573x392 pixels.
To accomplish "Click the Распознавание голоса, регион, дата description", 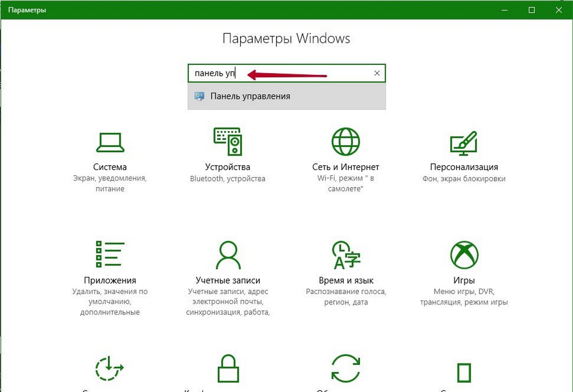I will (x=346, y=297).
